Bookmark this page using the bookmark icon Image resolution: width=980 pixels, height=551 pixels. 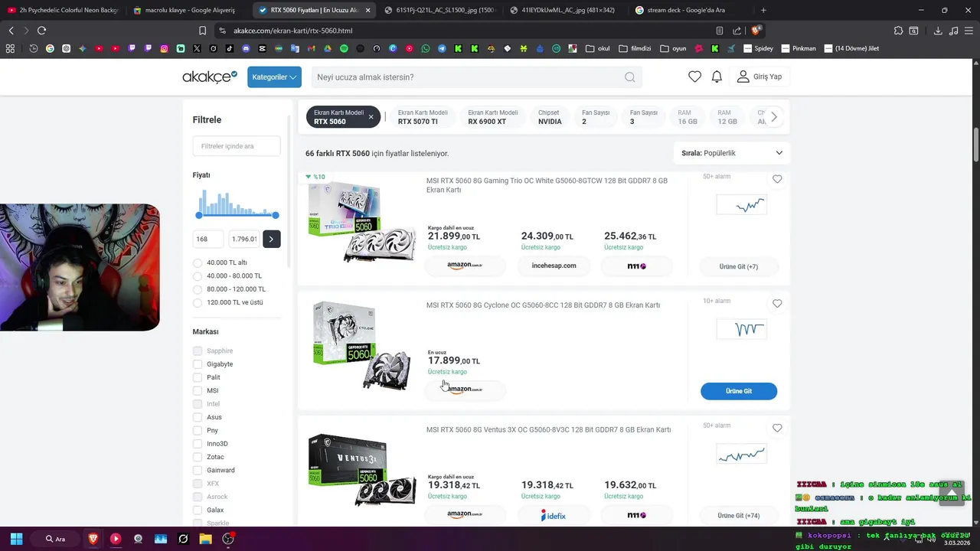click(202, 31)
